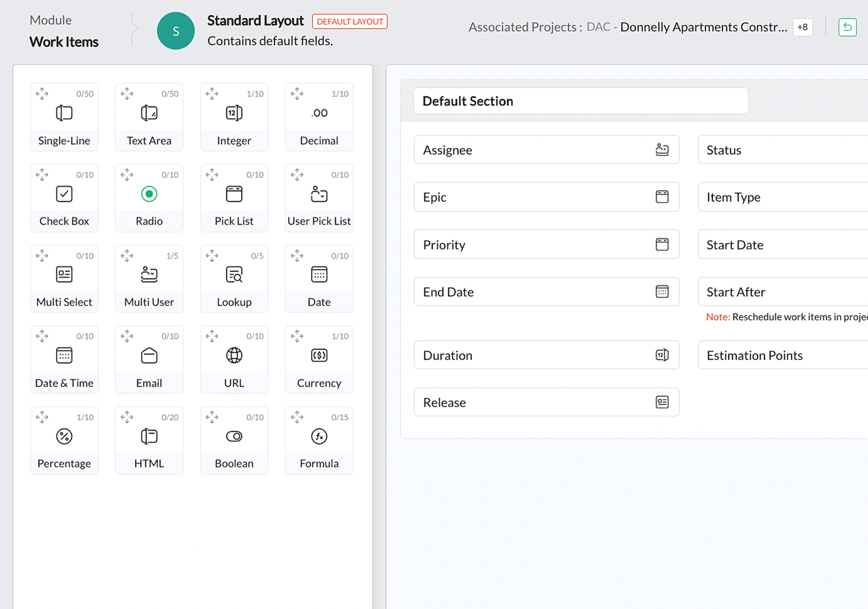
Task: Select the Percentage field type icon
Action: tap(64, 436)
